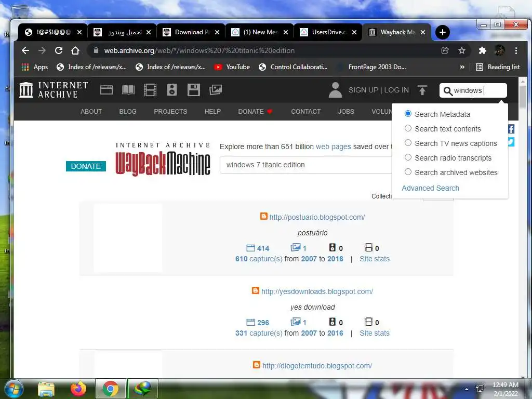Viewport: 532px width, 399px height.
Task: Open Windows Explorer from the taskbar
Action: [x=46, y=389]
